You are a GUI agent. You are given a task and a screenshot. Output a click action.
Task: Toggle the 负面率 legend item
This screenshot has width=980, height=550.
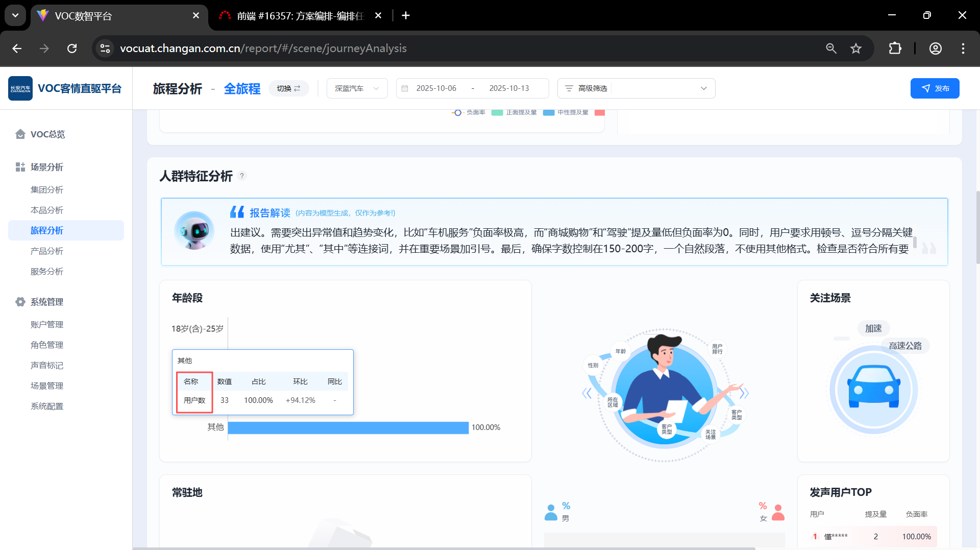pos(469,112)
